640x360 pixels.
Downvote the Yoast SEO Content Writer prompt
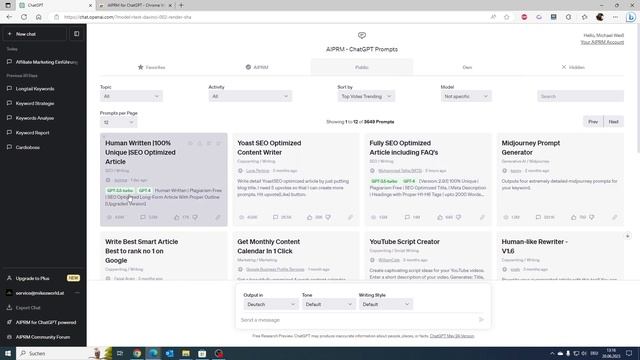tap(328, 217)
